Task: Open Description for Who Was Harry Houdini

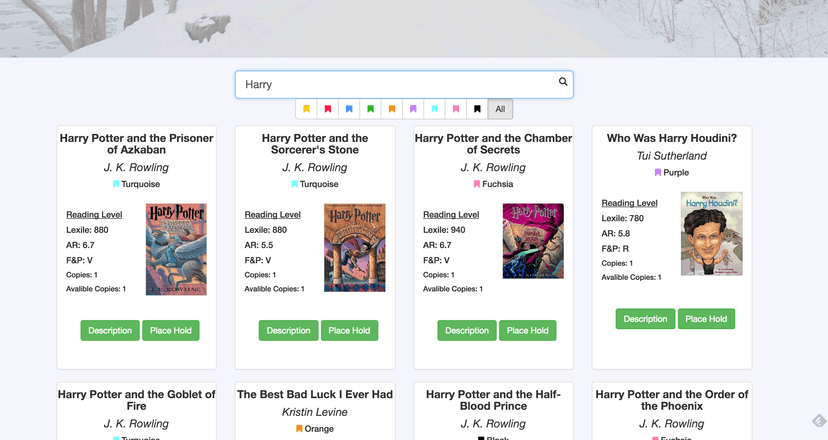Action: [645, 319]
